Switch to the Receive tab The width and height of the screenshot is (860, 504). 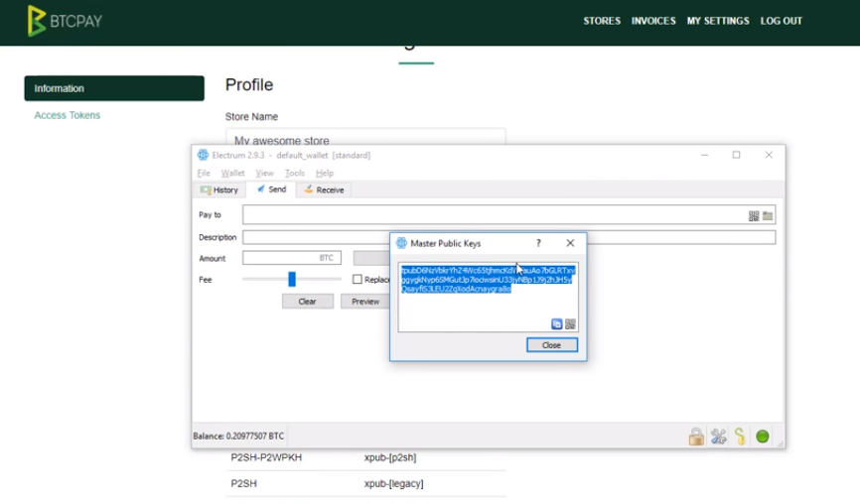(324, 190)
